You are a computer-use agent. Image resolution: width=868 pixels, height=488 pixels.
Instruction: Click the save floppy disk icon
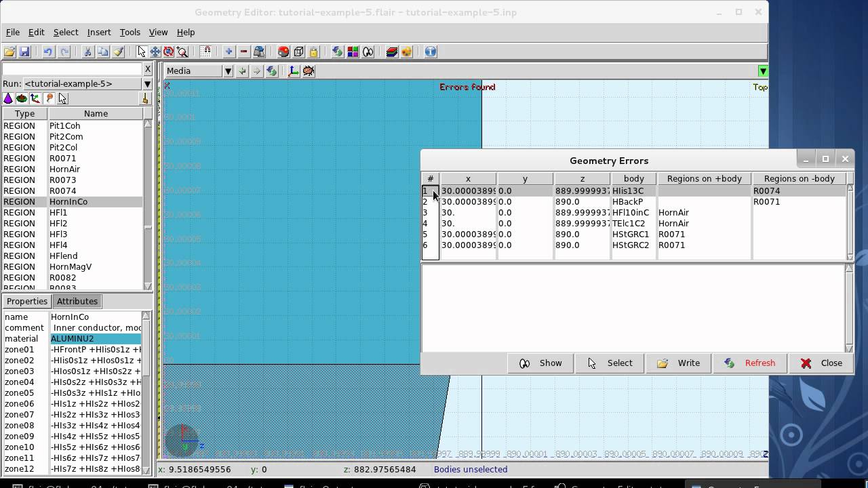24,52
